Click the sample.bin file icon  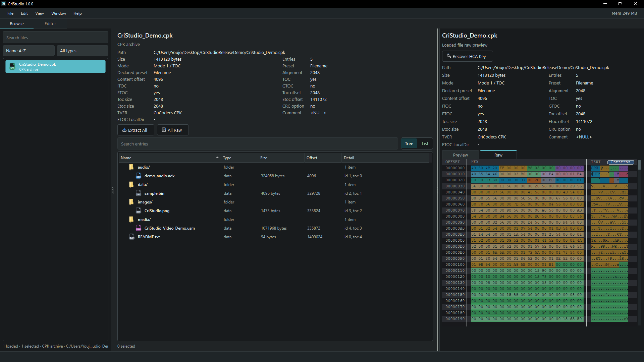click(139, 193)
